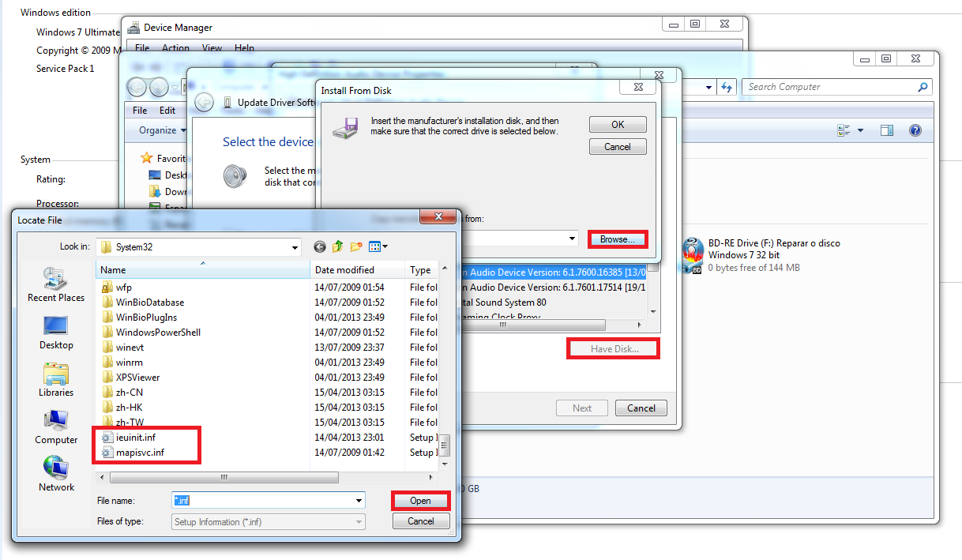The height and width of the screenshot is (560, 962).
Task: Open the Help menu in Device Manager
Action: coord(244,48)
